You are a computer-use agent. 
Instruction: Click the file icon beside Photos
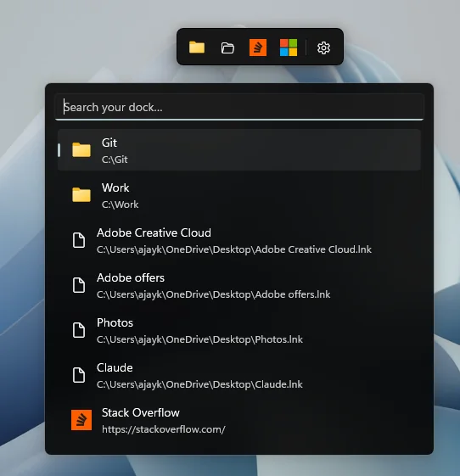click(x=79, y=330)
